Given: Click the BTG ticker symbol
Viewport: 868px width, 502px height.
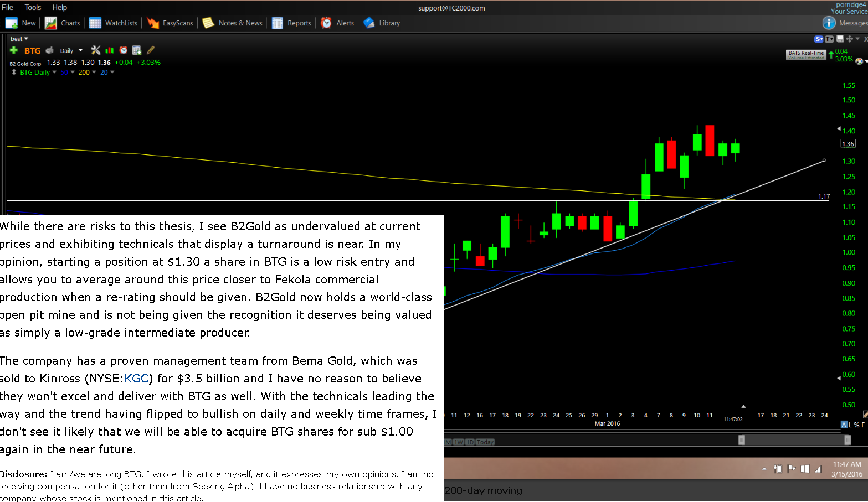Looking at the screenshot, I should [33, 50].
